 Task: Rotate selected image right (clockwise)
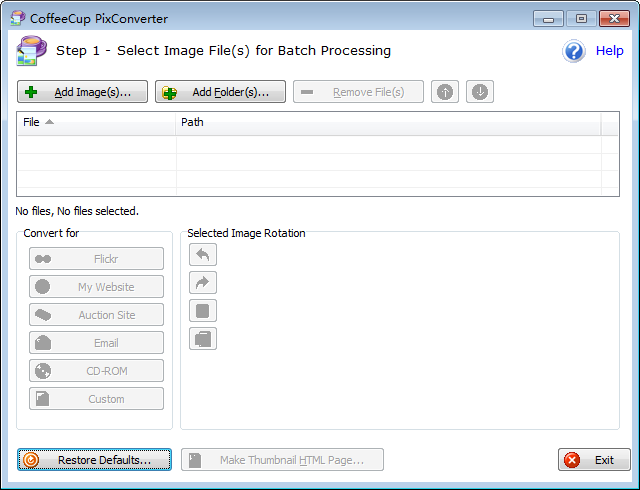pyautogui.click(x=203, y=283)
